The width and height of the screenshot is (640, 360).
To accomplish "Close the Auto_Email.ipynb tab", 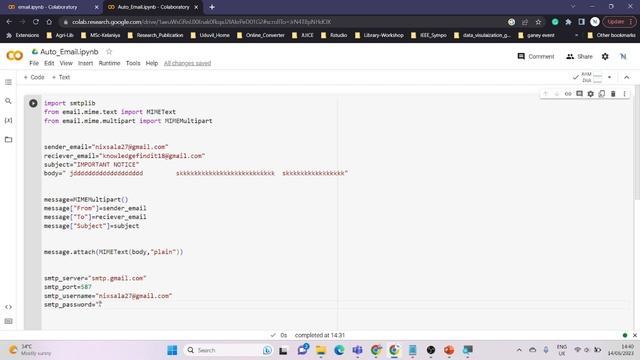I will (196, 7).
